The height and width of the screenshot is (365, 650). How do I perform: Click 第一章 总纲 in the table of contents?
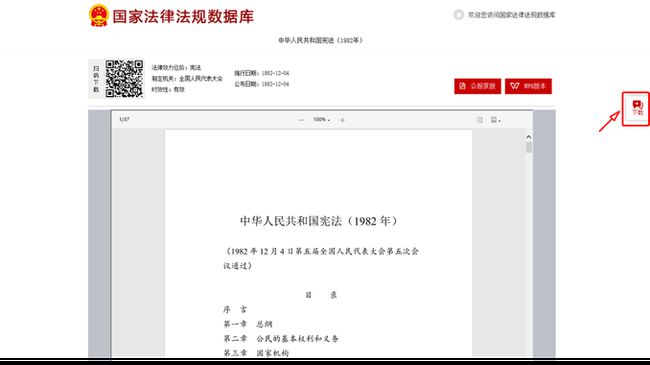tap(248, 324)
